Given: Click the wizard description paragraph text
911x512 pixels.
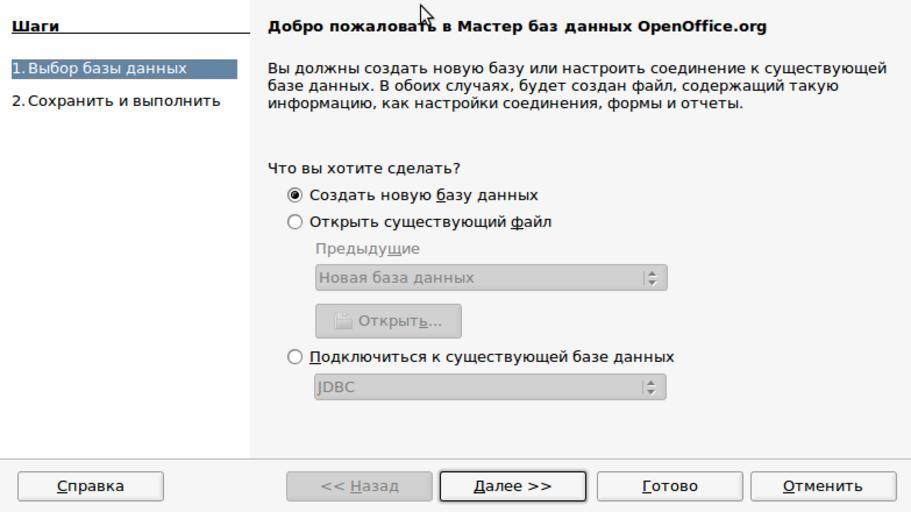Looking at the screenshot, I should (576, 86).
